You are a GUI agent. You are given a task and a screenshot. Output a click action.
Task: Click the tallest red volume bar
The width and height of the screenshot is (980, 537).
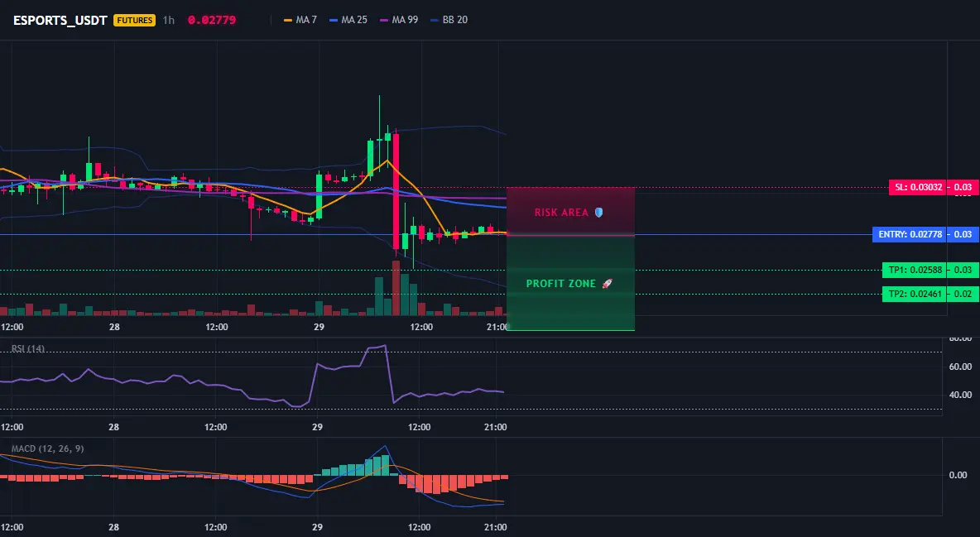coord(396,288)
